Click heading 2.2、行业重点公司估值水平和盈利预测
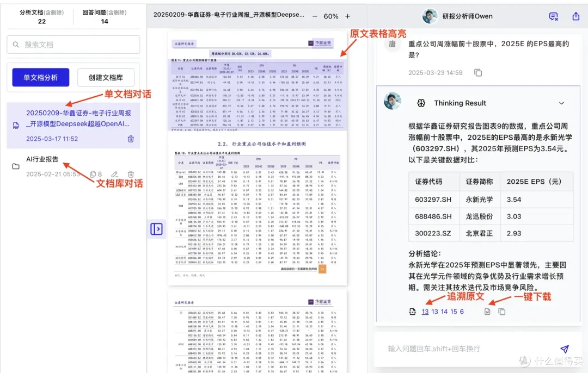 (261, 144)
